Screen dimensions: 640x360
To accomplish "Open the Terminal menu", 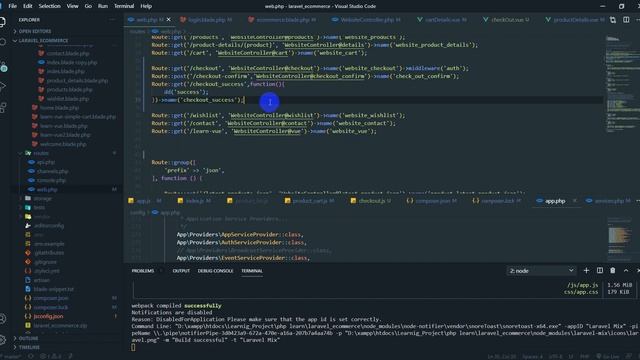I will pyautogui.click(x=124, y=6).
